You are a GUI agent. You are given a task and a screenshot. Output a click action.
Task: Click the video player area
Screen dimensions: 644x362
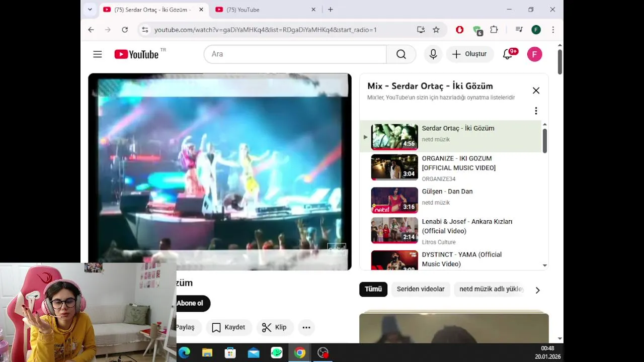[x=220, y=172]
